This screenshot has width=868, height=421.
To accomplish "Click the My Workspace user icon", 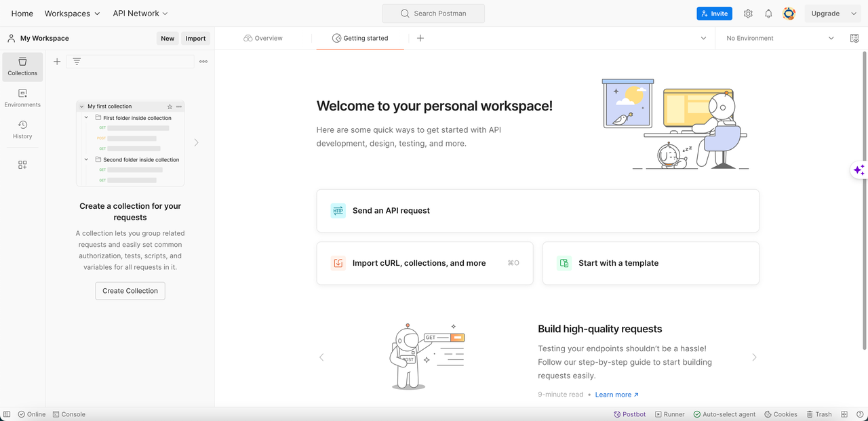I will point(12,39).
